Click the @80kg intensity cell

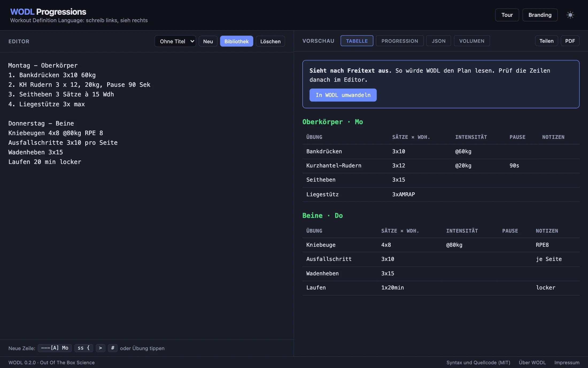click(454, 245)
